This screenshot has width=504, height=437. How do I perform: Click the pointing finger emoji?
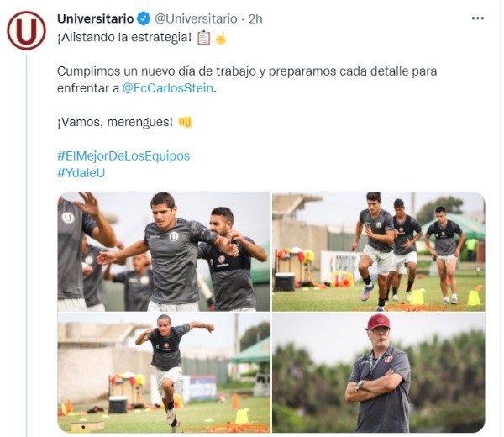[x=221, y=39]
